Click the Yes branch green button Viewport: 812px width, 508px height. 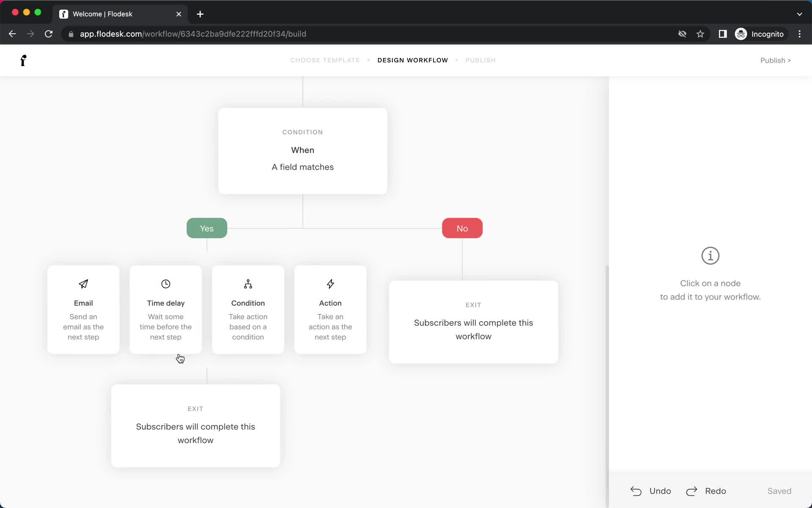pyautogui.click(x=206, y=228)
